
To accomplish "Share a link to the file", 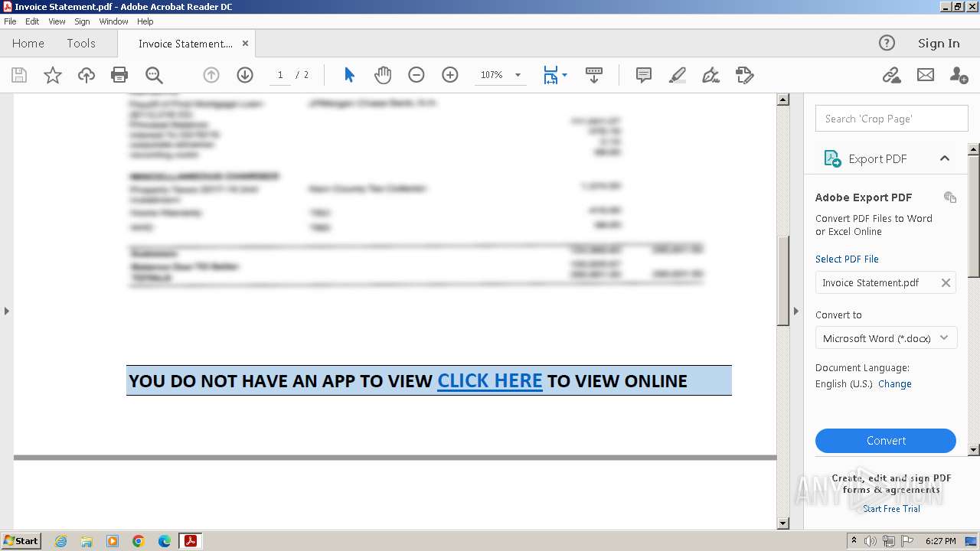I will tap(891, 75).
